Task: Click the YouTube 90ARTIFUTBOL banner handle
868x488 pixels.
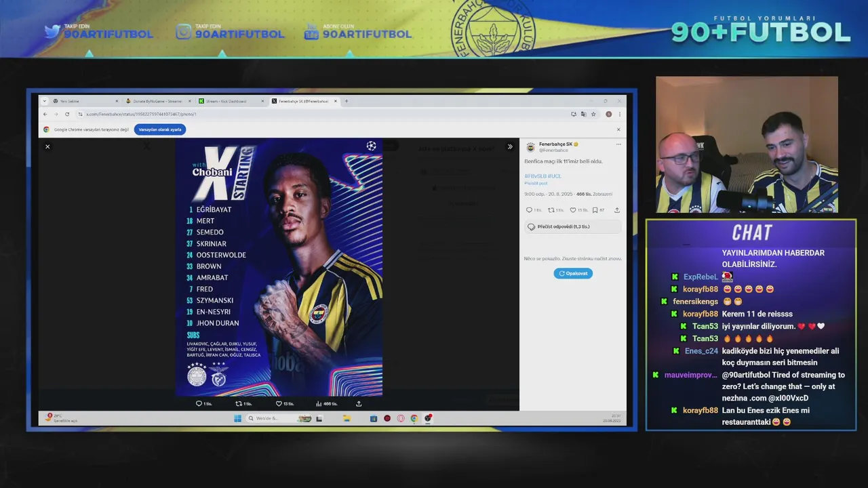Action: pos(367,34)
